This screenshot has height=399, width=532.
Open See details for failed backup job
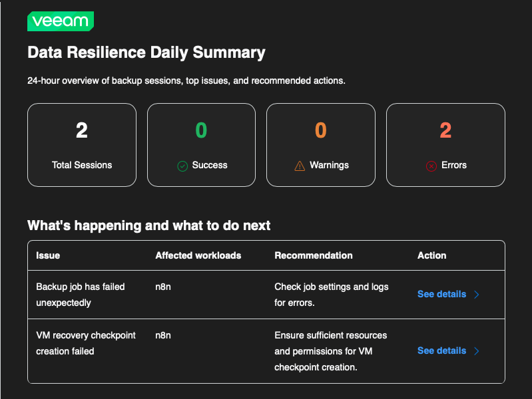[441, 294]
